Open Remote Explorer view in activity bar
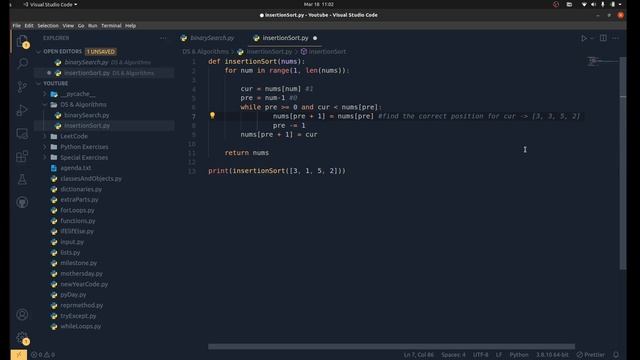 tap(22, 133)
